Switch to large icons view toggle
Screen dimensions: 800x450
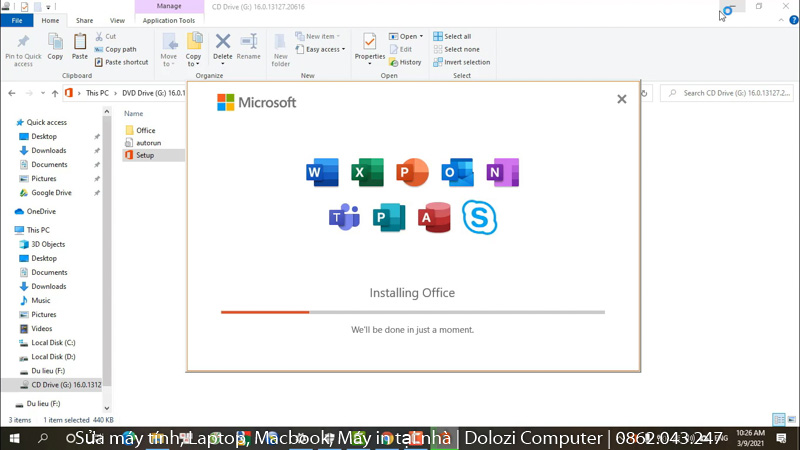tap(789, 419)
